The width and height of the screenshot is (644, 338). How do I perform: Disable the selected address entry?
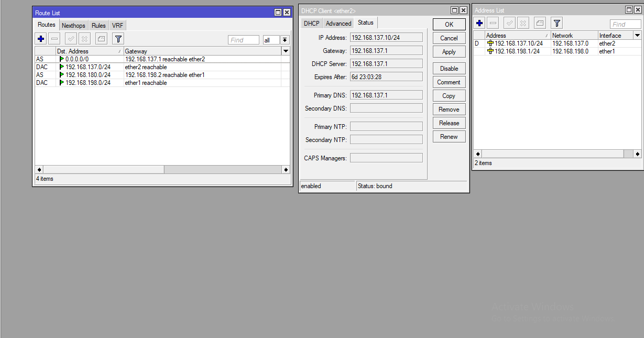(522, 23)
